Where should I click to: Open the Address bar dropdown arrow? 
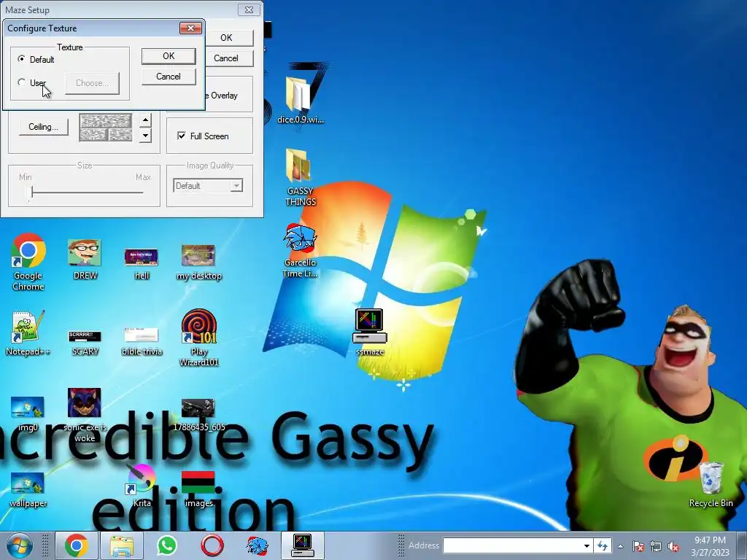[587, 545]
